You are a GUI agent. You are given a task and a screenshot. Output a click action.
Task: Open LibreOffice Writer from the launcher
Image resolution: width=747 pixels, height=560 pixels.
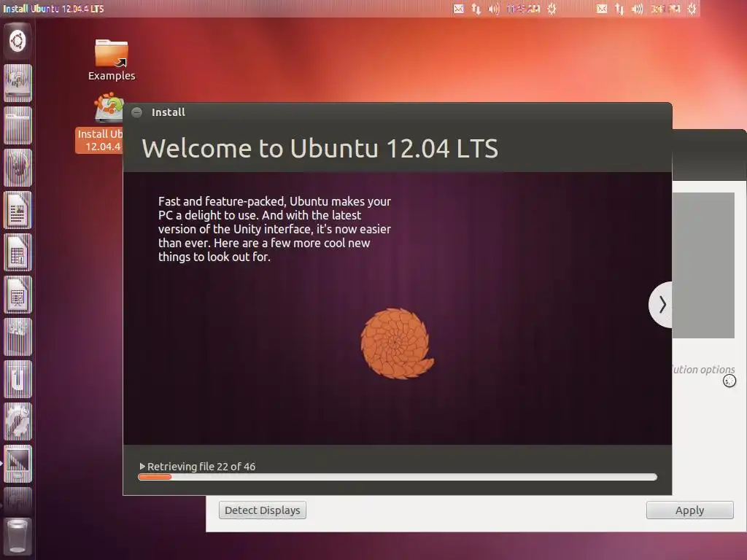tap(18, 210)
